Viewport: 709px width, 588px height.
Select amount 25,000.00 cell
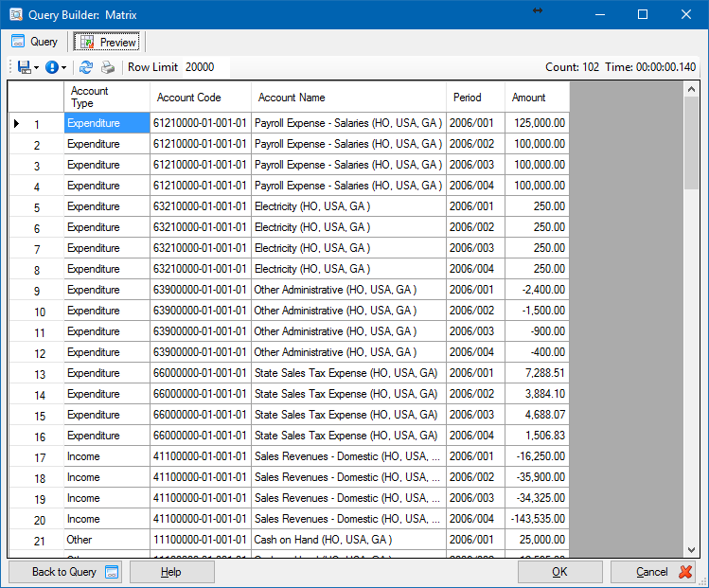[x=537, y=539]
